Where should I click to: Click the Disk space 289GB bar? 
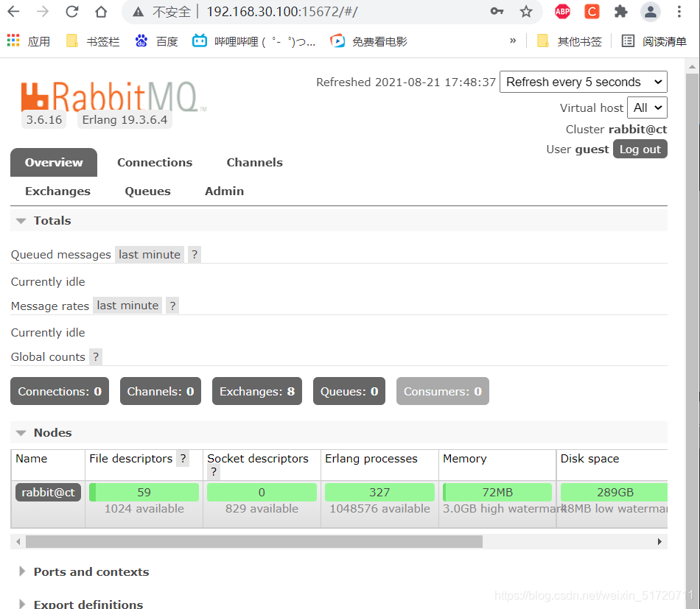pyautogui.click(x=615, y=492)
